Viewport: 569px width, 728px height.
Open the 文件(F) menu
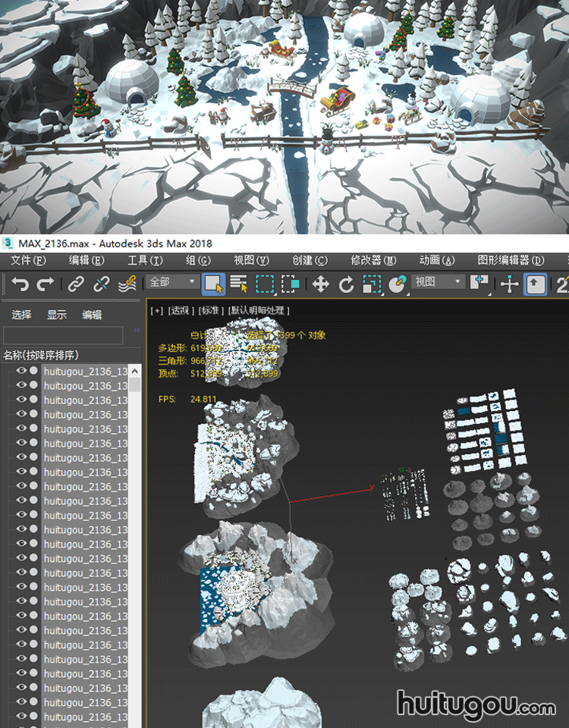point(28,260)
